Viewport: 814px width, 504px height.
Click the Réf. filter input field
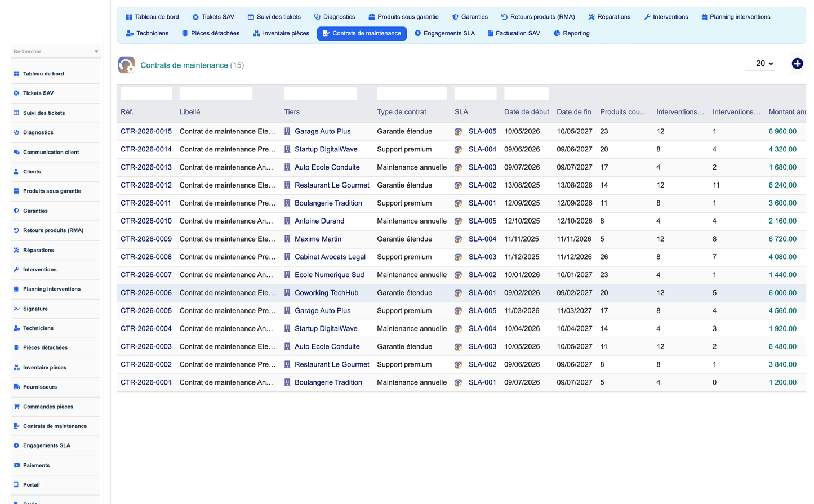pyautogui.click(x=146, y=93)
